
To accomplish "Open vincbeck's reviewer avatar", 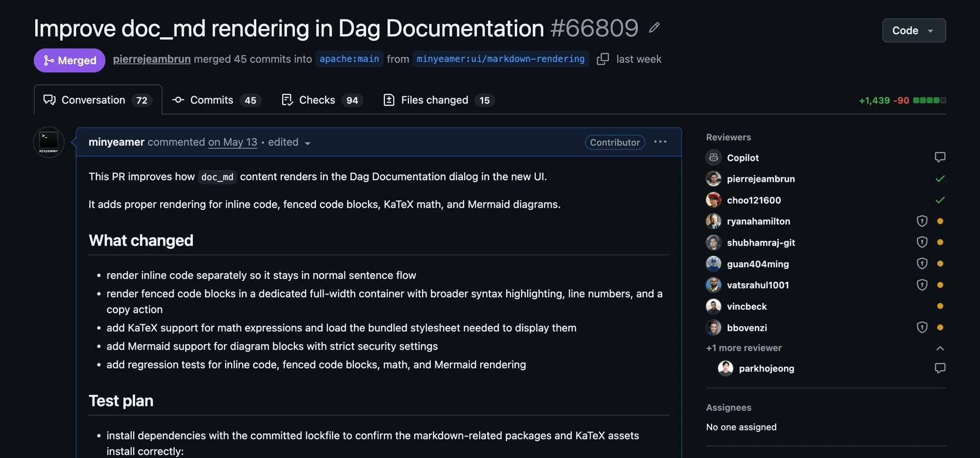I will [714, 306].
